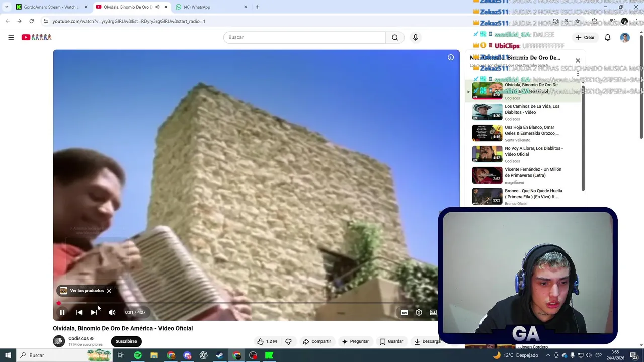
Task: Subscribe via the 'Suscribirse' button
Action: pos(126,341)
